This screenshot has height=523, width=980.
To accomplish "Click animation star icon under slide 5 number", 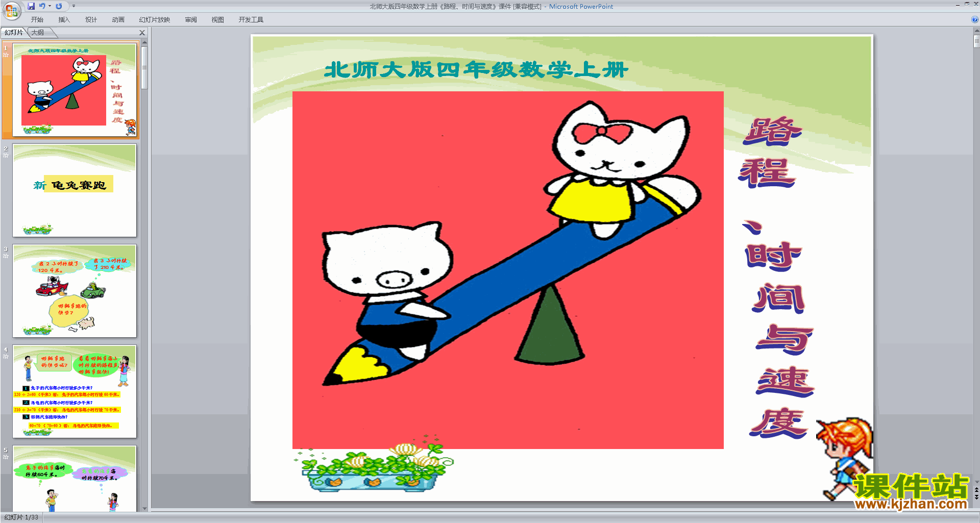I will pos(6,457).
